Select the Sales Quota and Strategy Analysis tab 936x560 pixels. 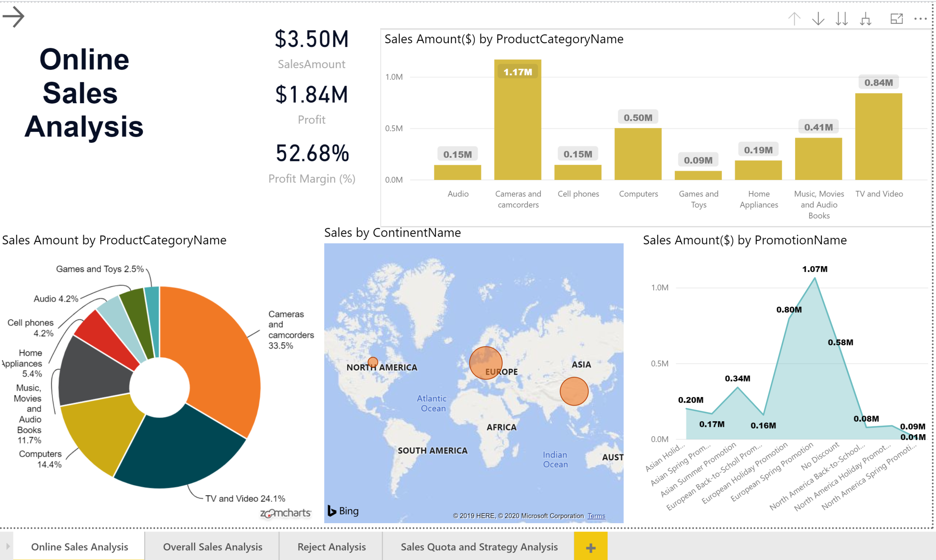point(479,546)
